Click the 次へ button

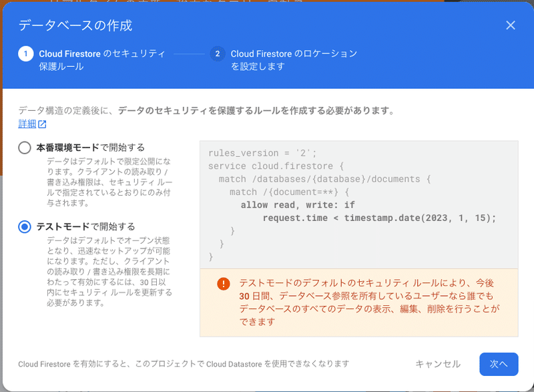pyautogui.click(x=499, y=364)
